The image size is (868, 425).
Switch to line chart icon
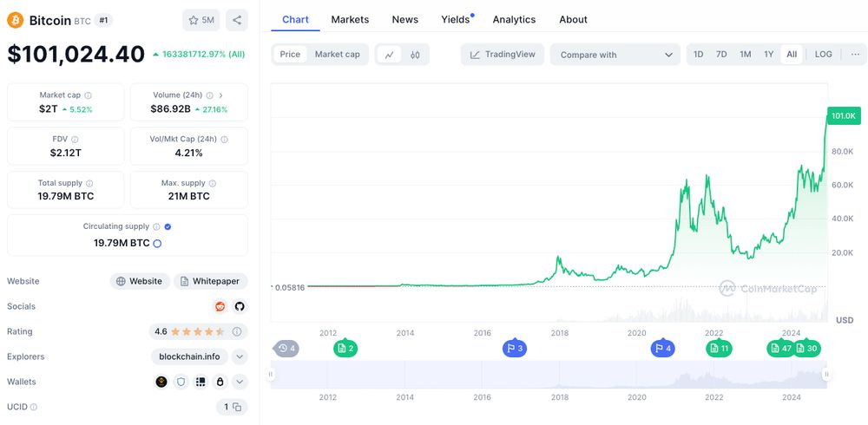[x=389, y=55]
